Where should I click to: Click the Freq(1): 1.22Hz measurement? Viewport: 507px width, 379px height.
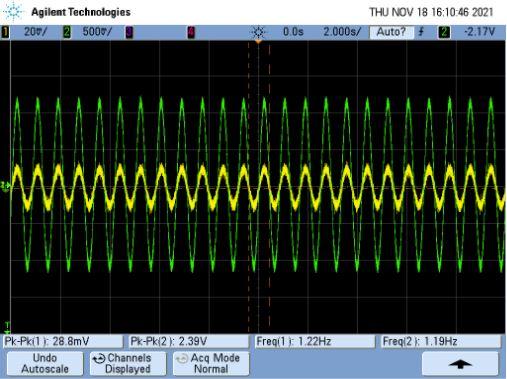pos(315,342)
